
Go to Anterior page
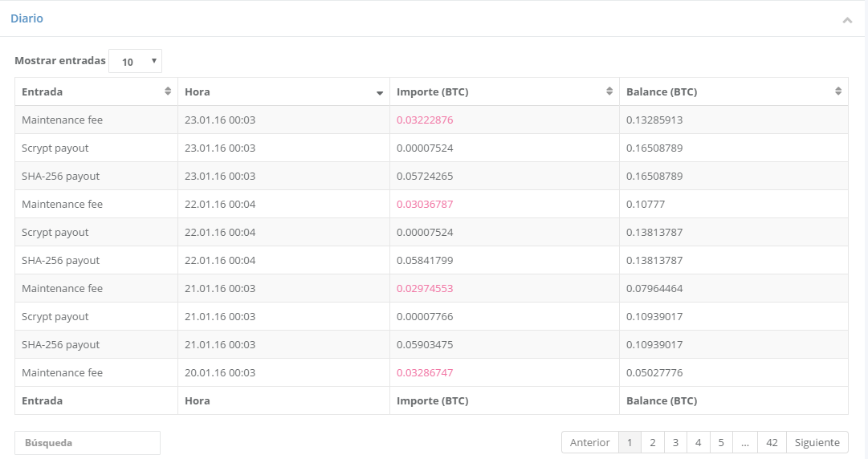589,442
